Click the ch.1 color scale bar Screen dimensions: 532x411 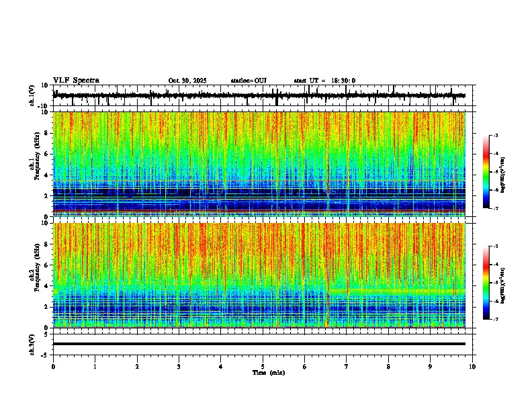(486, 172)
